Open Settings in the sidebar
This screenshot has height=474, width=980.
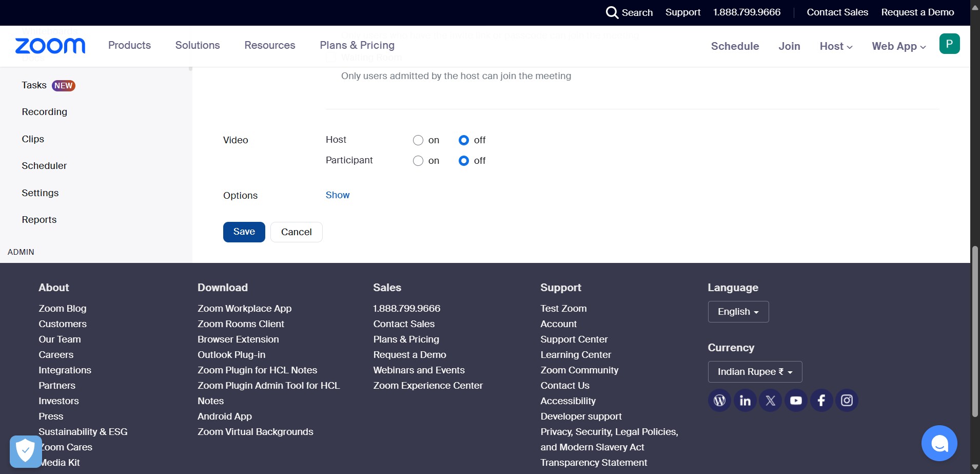pos(40,193)
